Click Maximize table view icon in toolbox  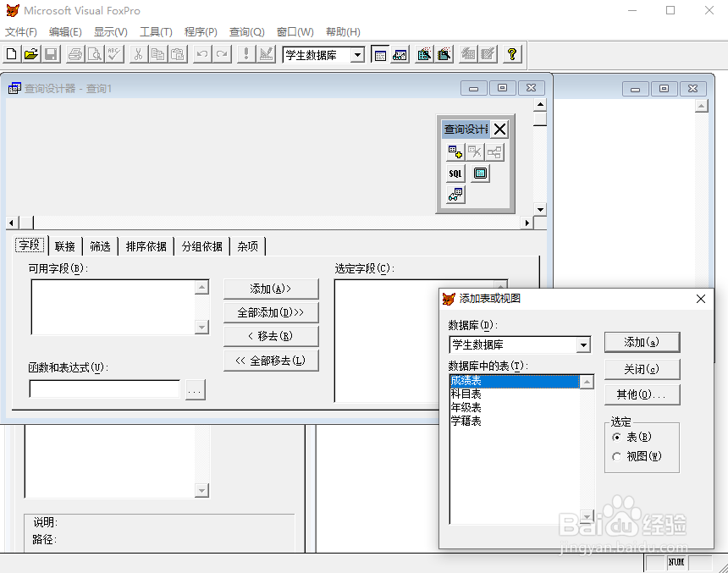click(x=481, y=174)
